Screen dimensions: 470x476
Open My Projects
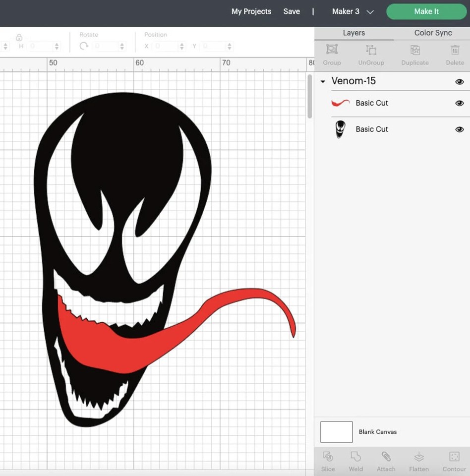(x=251, y=11)
